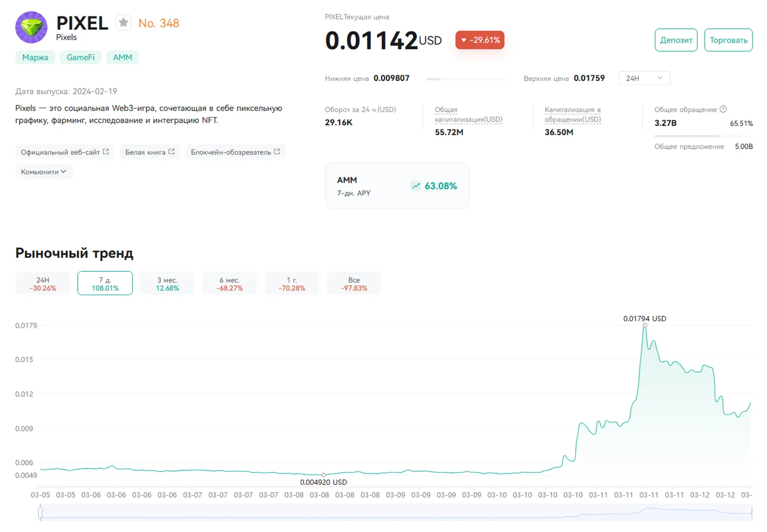Screen dimensions: 767x532
Task: Switch to the 1 г. trend tab
Action: 292,283
